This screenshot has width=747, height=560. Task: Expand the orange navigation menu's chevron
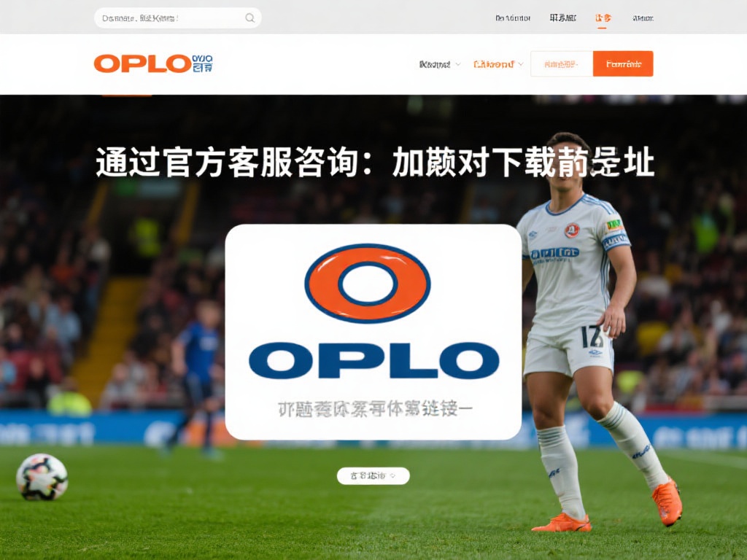(521, 64)
